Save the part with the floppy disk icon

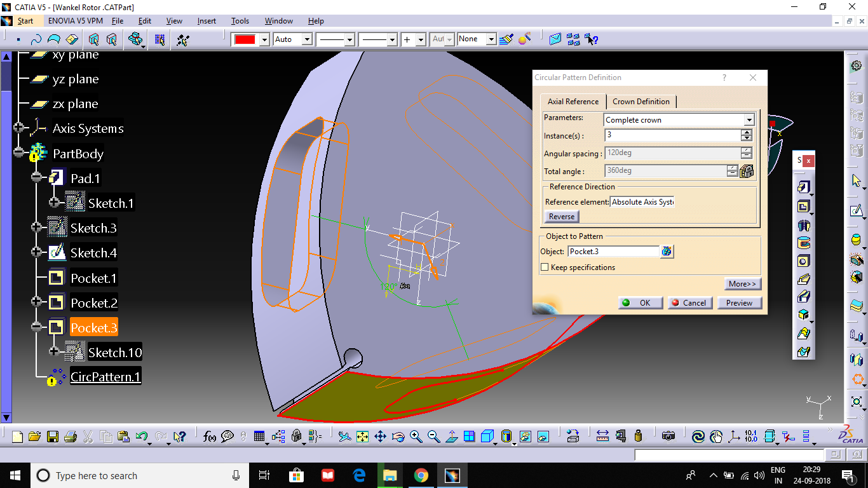point(53,437)
